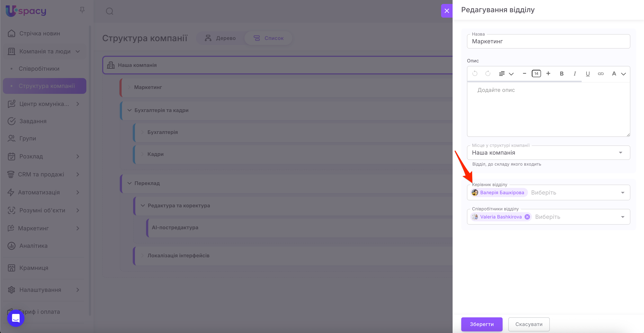Remove Valeria Bashkirova from department employees
This screenshot has width=644, height=333.
(527, 217)
